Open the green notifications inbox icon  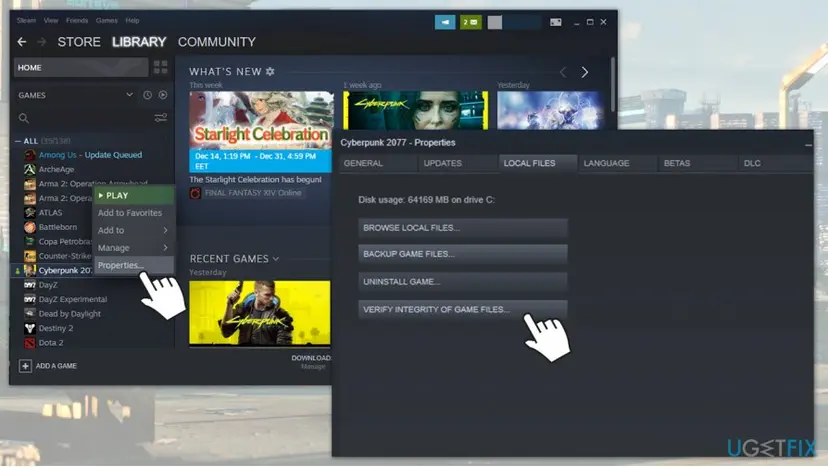pyautogui.click(x=470, y=22)
